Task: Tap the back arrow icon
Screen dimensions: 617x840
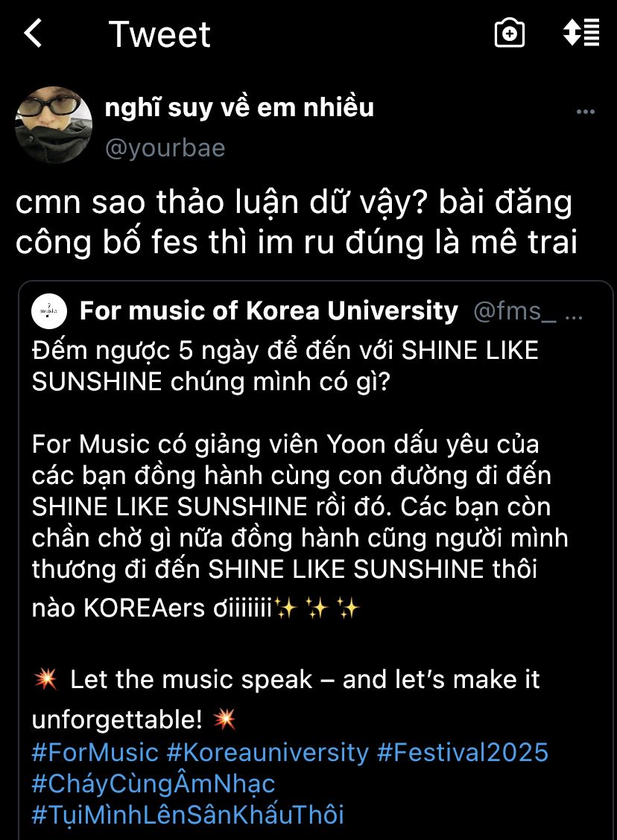Action: pyautogui.click(x=33, y=34)
